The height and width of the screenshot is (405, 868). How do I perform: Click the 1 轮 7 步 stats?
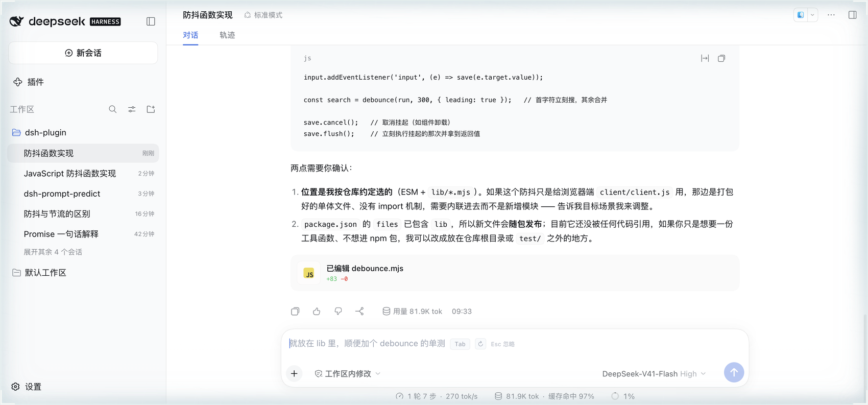pos(437,396)
